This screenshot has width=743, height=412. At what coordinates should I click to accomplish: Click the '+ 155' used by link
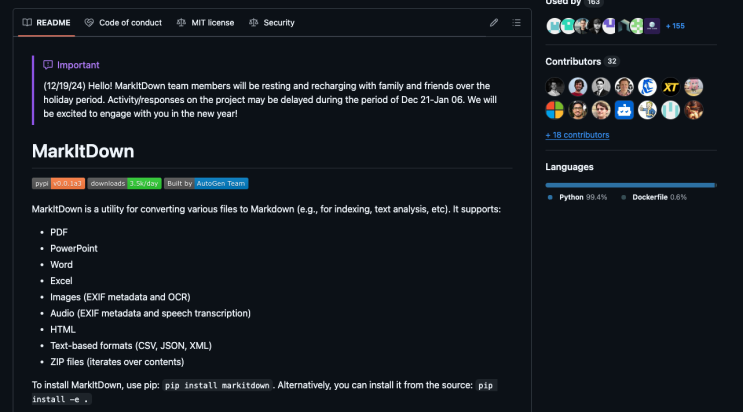[675, 26]
